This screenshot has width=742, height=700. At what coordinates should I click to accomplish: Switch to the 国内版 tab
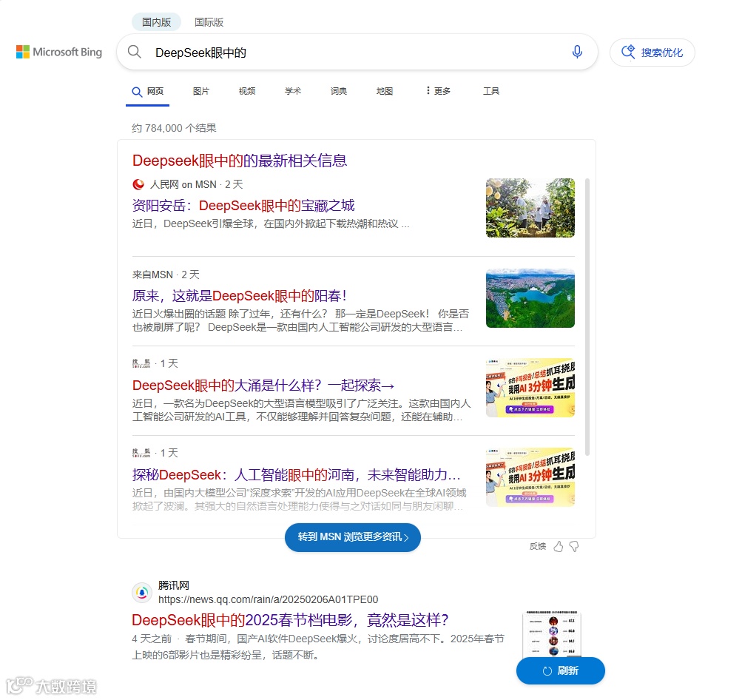click(x=156, y=22)
